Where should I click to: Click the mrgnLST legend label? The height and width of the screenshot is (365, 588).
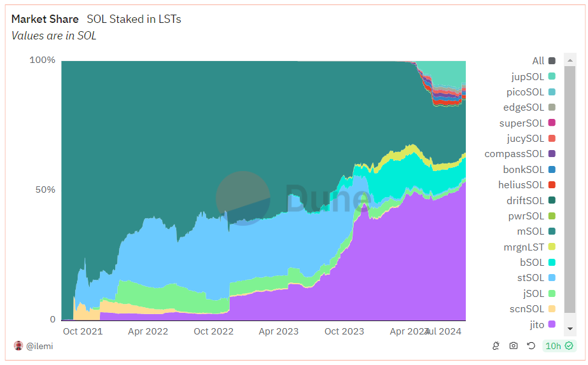pos(524,247)
